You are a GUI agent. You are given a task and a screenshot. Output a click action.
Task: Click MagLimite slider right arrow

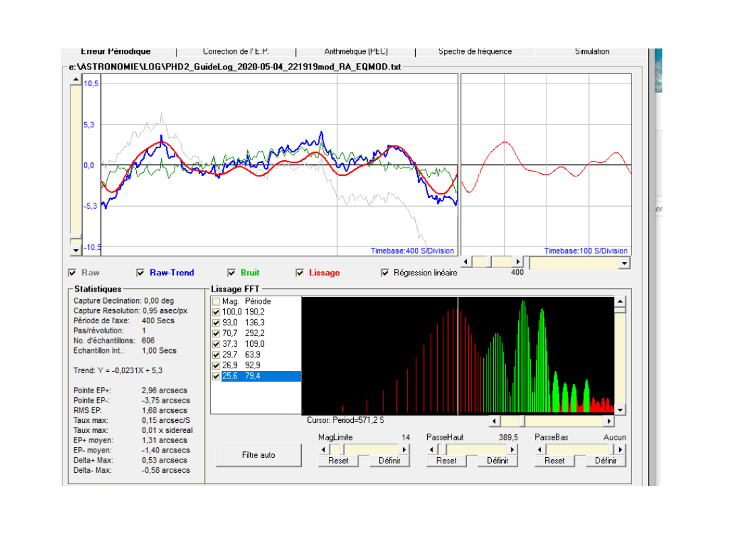click(404, 450)
